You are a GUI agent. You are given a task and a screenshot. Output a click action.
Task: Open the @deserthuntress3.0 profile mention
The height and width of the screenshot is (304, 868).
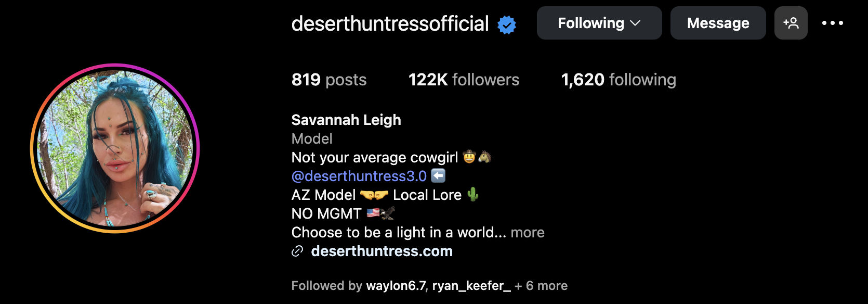point(359,176)
